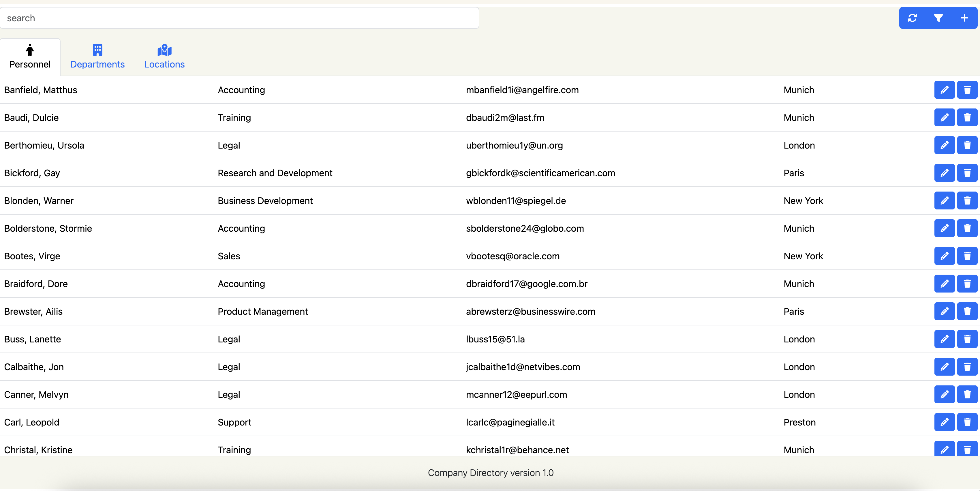Click name Bolderstone, Stormie
Image resolution: width=980 pixels, height=491 pixels.
click(48, 228)
